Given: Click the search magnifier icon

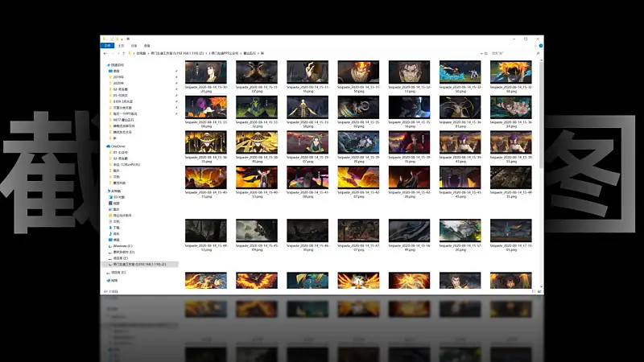Looking at the screenshot, I should [x=538, y=53].
